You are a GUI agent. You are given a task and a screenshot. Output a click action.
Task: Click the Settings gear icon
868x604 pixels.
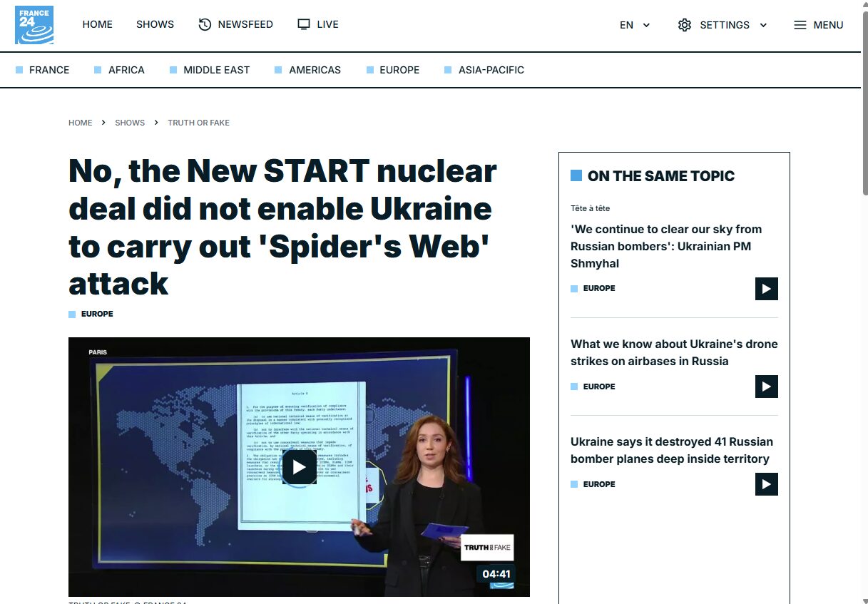click(x=685, y=25)
